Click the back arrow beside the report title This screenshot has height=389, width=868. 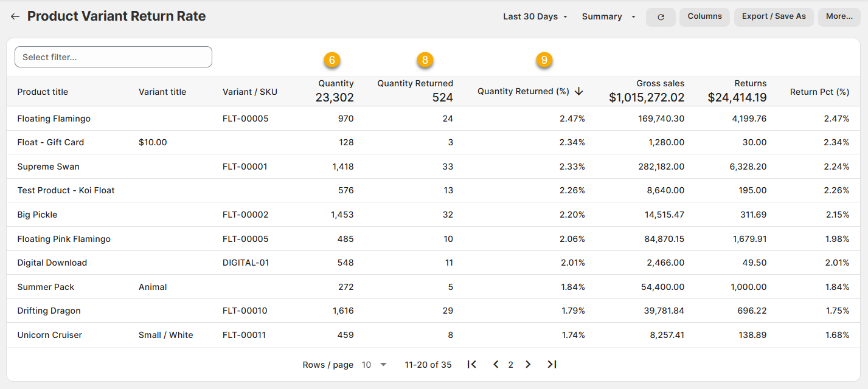[x=15, y=17]
